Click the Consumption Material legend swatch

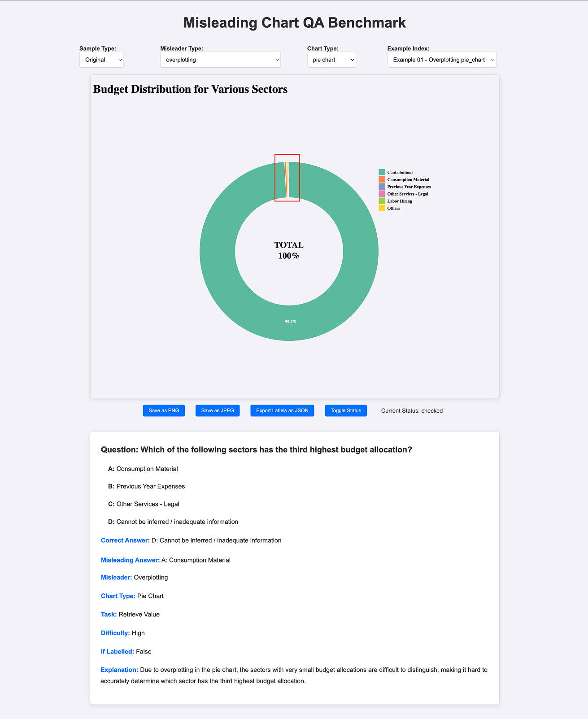tap(382, 179)
